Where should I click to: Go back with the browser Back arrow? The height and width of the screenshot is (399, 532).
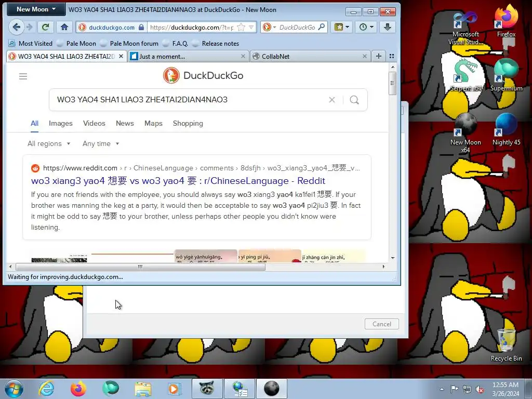(x=16, y=27)
